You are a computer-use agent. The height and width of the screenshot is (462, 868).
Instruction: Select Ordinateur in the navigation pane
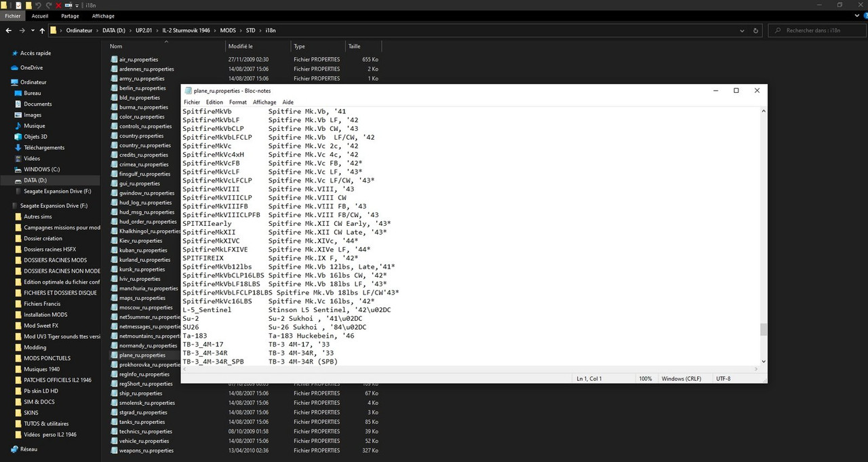tap(33, 82)
